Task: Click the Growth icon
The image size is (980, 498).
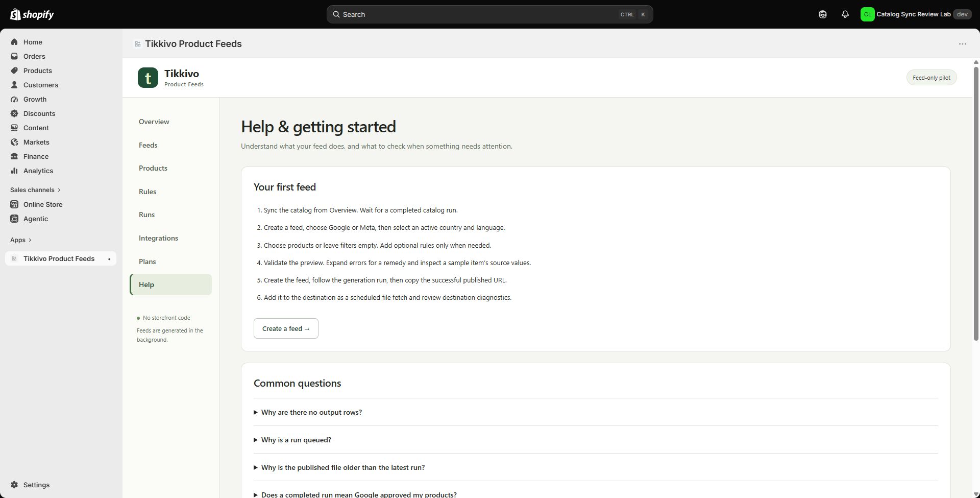Action: [x=14, y=99]
